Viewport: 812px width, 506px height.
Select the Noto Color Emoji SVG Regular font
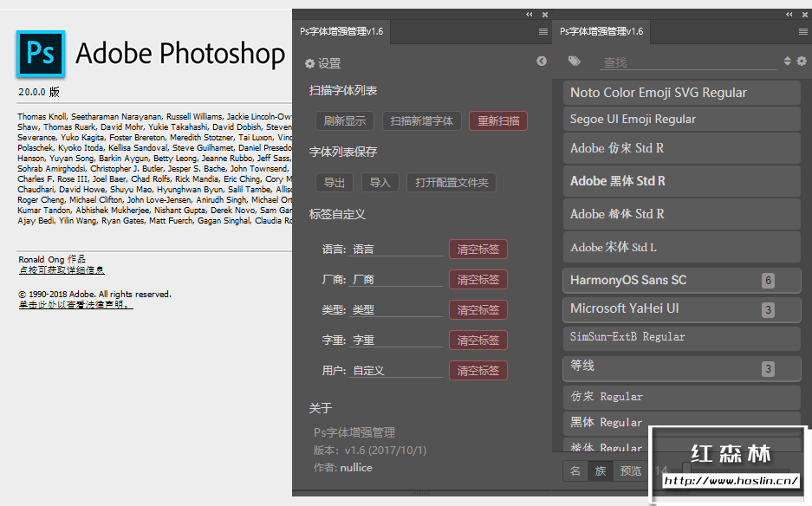click(x=681, y=93)
